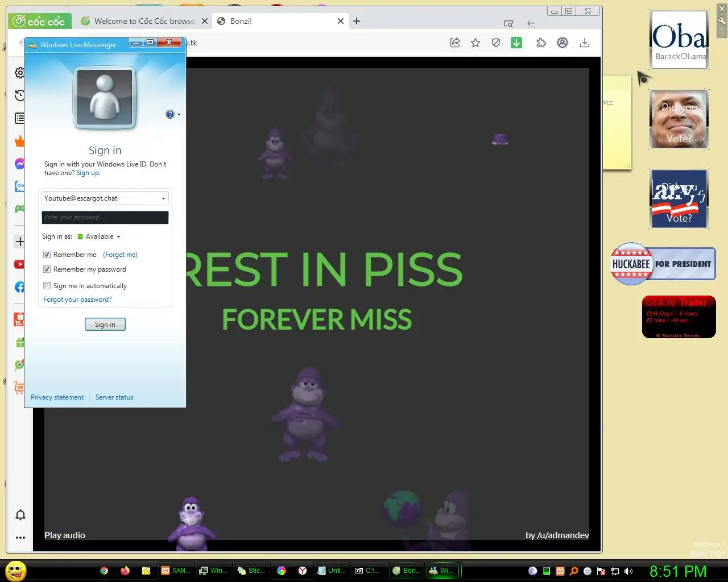Switch to the Untitled Notepad taskbar button
Image resolution: width=728 pixels, height=582 pixels.
pyautogui.click(x=331, y=571)
